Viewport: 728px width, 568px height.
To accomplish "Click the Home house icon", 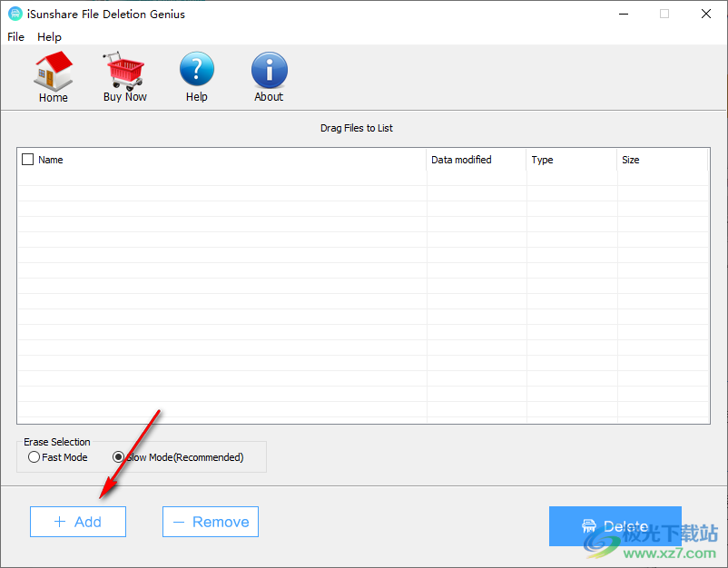I will [x=53, y=71].
